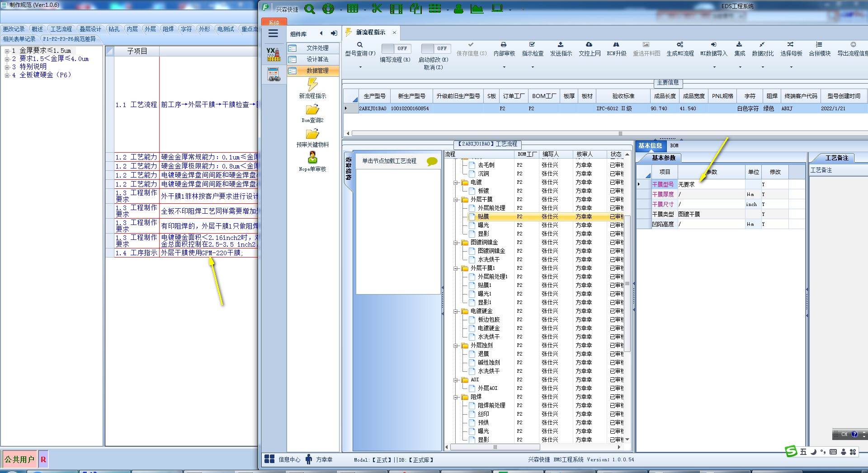
Task: Click the green scissors icon
Action: tap(377, 9)
